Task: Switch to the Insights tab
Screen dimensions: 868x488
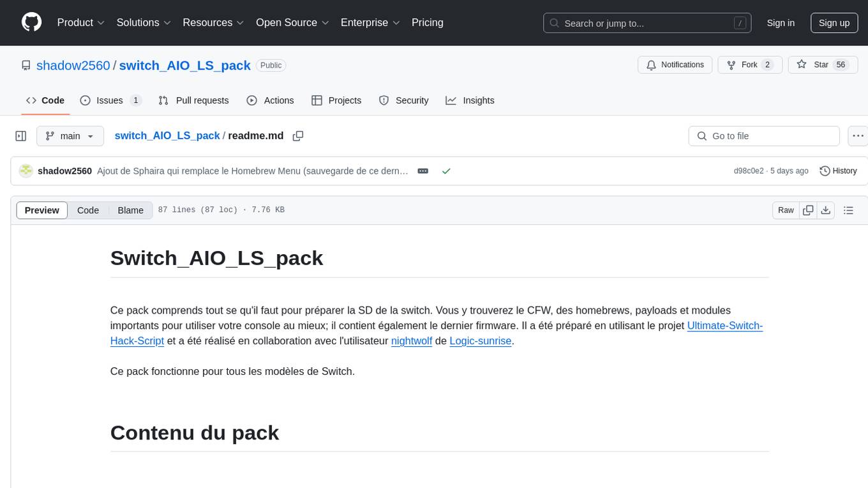Action: [470, 100]
